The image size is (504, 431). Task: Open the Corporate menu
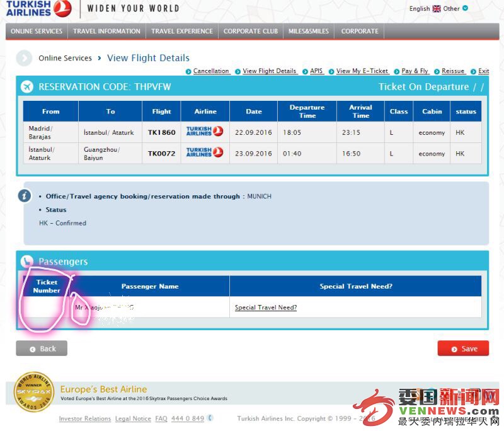[360, 31]
